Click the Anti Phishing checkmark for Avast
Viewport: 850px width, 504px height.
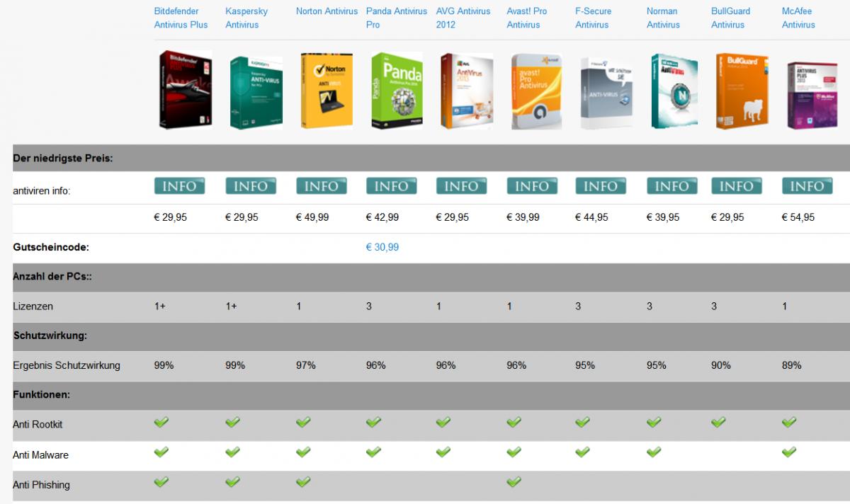(x=514, y=482)
